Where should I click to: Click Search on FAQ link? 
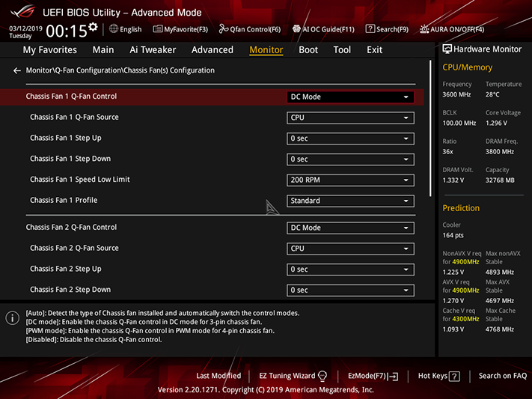(503, 376)
